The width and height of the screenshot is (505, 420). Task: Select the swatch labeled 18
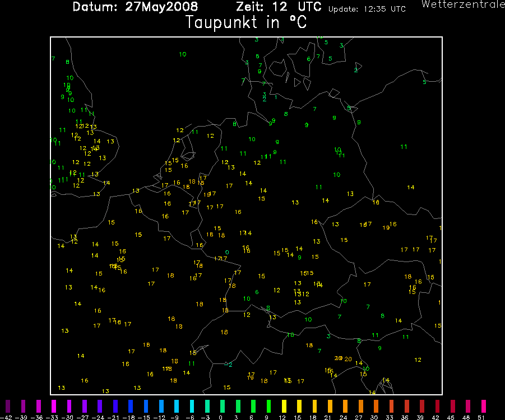pos(314,406)
